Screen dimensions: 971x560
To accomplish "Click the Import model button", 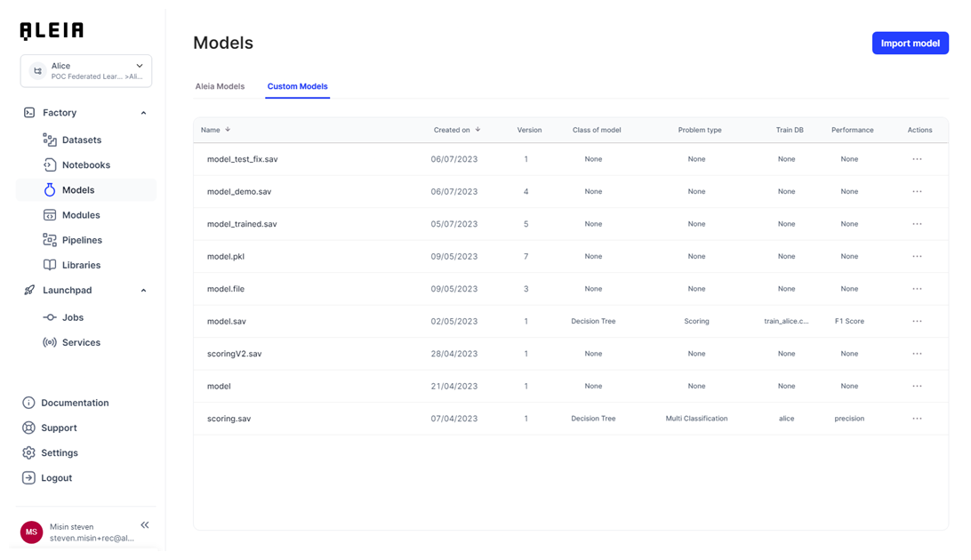I will pyautogui.click(x=910, y=44).
